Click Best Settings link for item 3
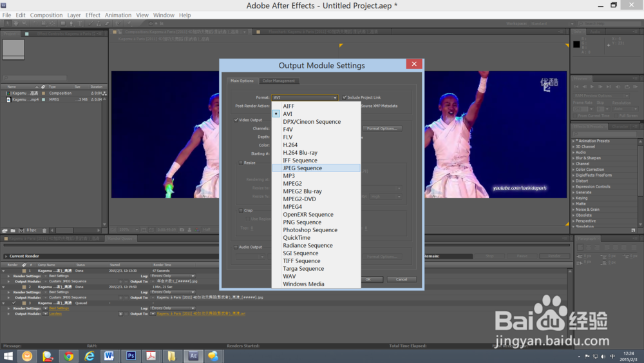The height and width of the screenshot is (363, 644). 59,308
